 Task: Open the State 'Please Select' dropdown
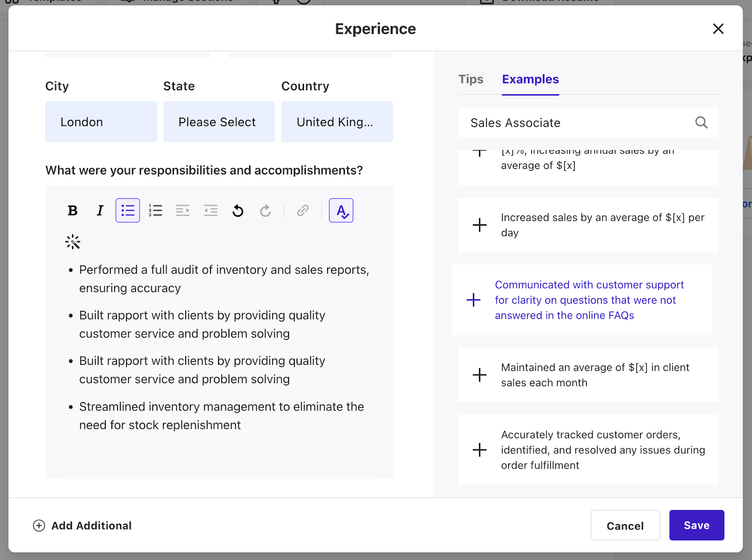(x=219, y=122)
